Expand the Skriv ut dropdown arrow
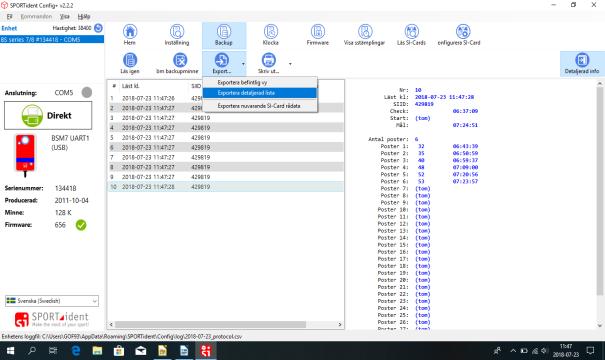The width and height of the screenshot is (605, 360). pos(290,64)
